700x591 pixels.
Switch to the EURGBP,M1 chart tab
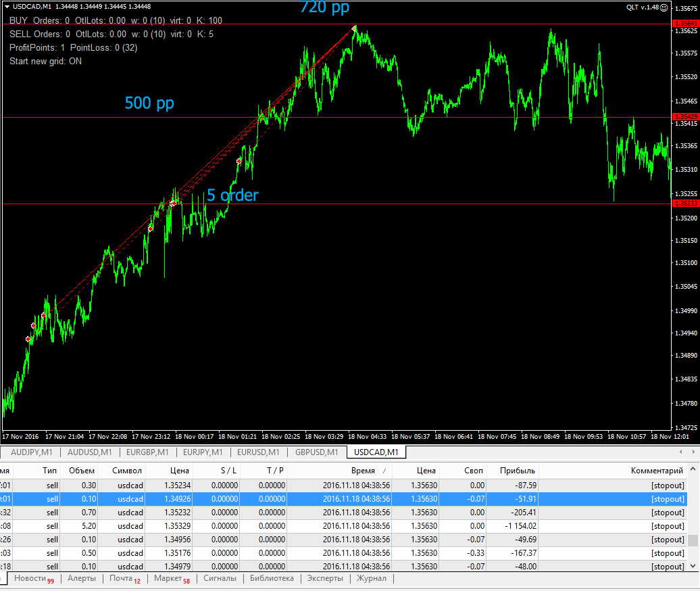coord(147,452)
